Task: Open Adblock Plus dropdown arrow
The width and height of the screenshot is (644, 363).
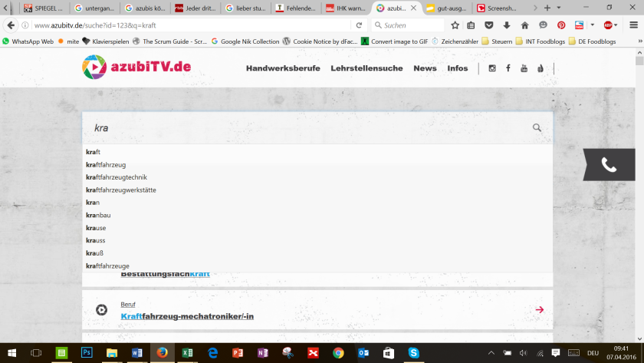Action: click(616, 25)
